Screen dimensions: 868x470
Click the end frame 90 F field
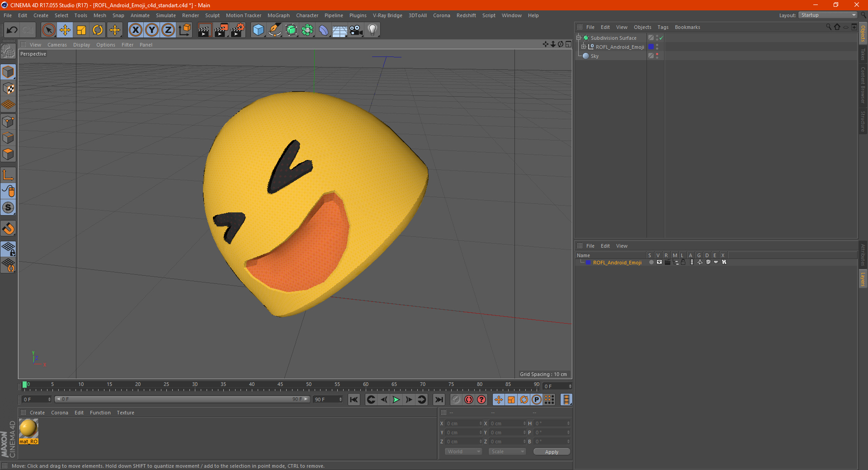pyautogui.click(x=328, y=399)
